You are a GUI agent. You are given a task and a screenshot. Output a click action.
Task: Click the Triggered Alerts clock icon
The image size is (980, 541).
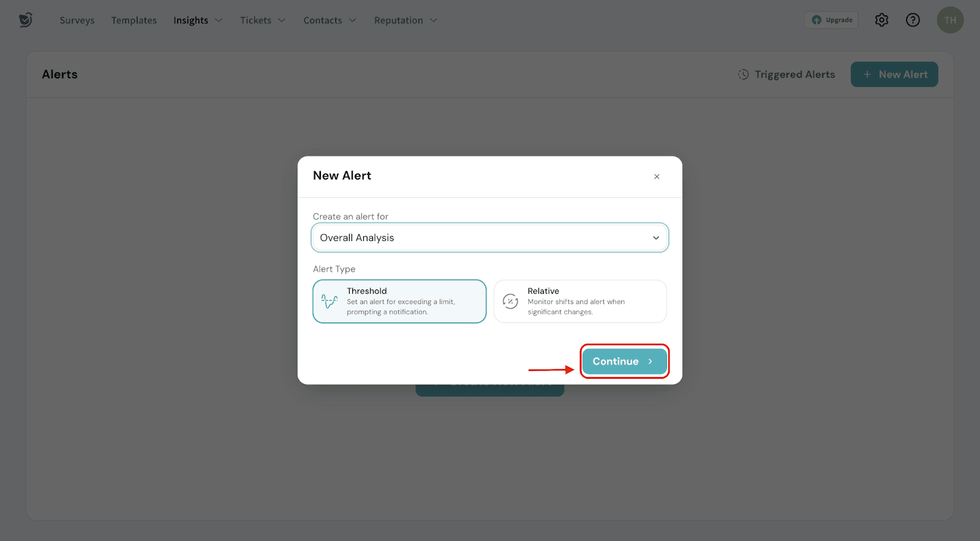(x=743, y=75)
